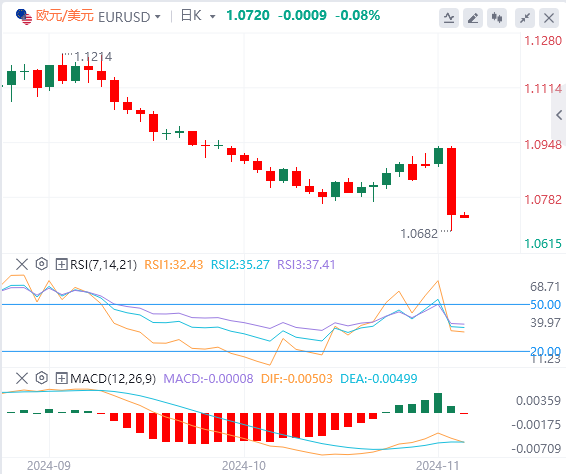Click the shrink chart icon in toolbar
The width and height of the screenshot is (566, 474).
click(x=525, y=18)
